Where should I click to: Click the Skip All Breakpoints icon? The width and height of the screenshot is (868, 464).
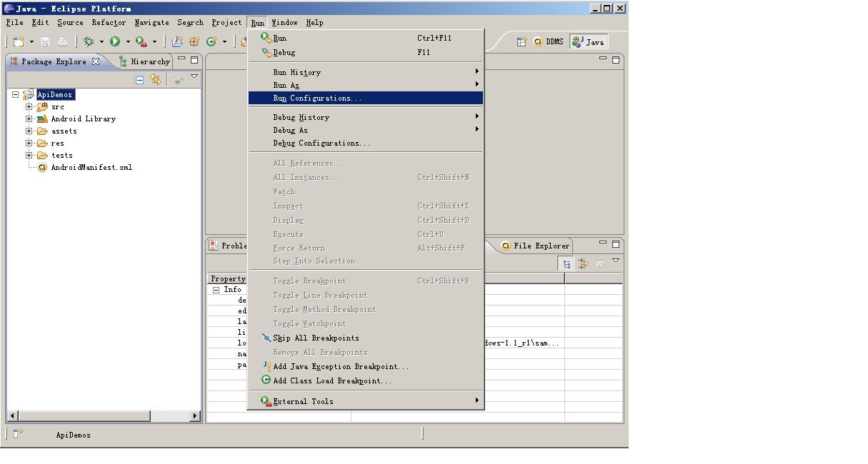point(266,338)
